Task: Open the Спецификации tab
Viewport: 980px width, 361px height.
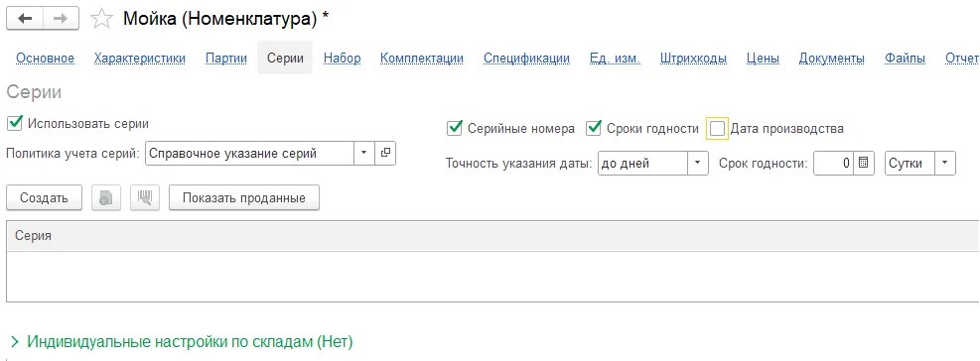Action: click(x=526, y=59)
